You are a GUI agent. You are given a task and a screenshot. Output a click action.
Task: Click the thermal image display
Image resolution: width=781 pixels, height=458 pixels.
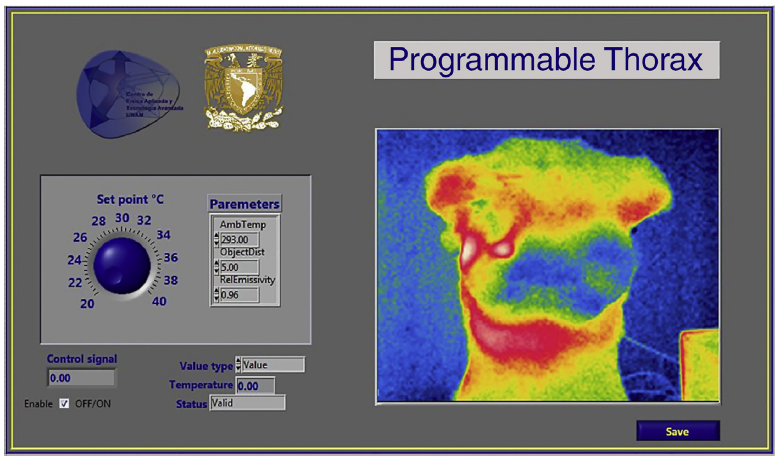pos(547,265)
